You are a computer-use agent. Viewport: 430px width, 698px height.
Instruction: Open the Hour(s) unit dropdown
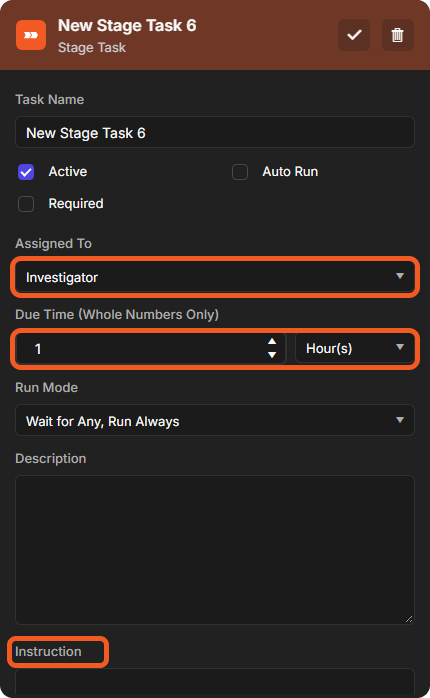[355, 348]
